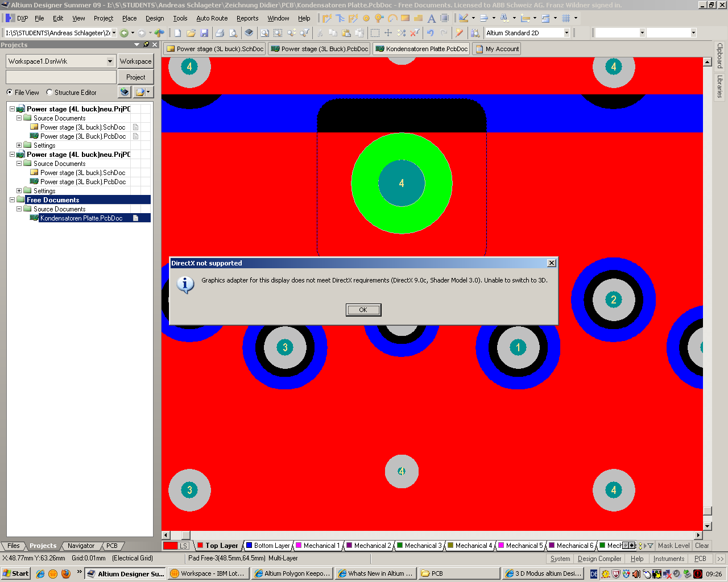Collapse the first Power stage project node
Viewport: 728px width, 582px height.
click(12, 109)
